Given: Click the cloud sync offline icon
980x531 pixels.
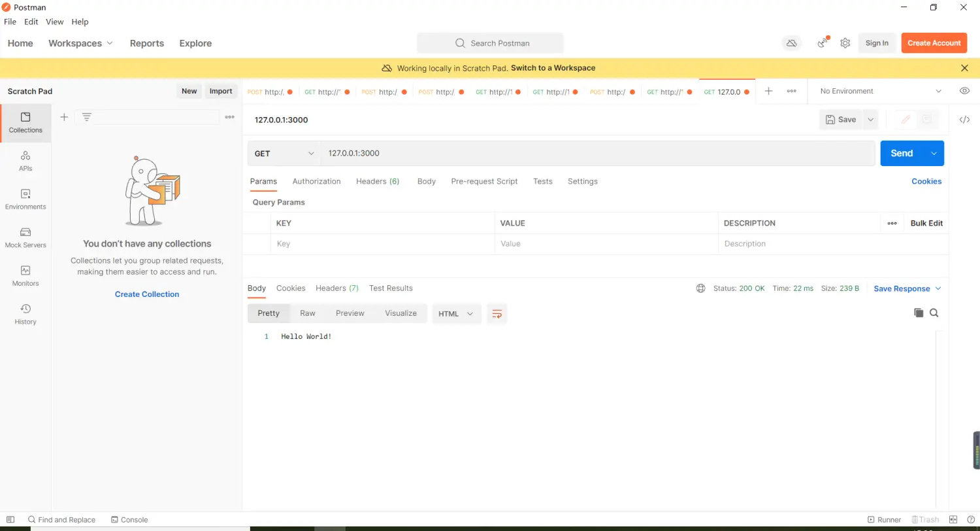Looking at the screenshot, I should pos(791,43).
